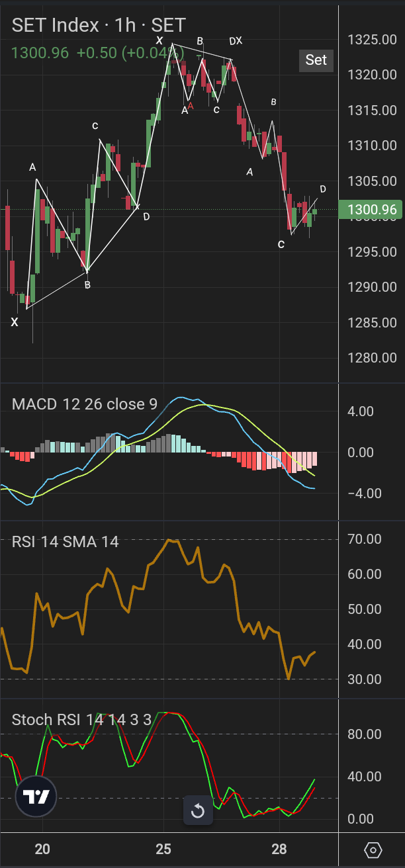405x868 pixels.
Task: Click the DX pattern label at the top
Action: pos(236,41)
